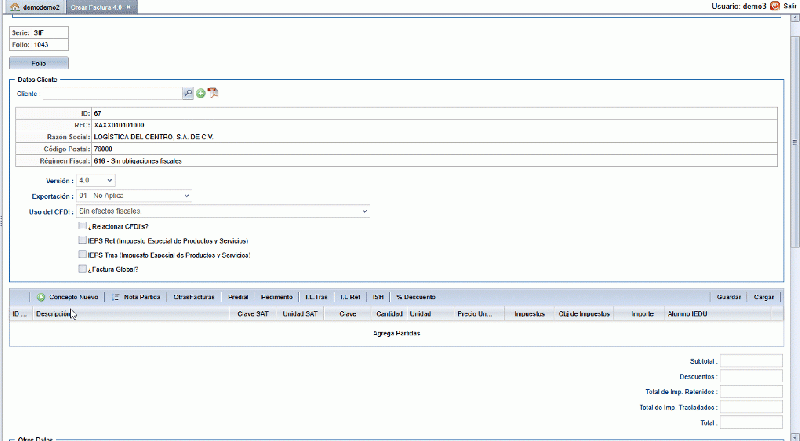Click the green Concepto Nuevo icon

41,297
